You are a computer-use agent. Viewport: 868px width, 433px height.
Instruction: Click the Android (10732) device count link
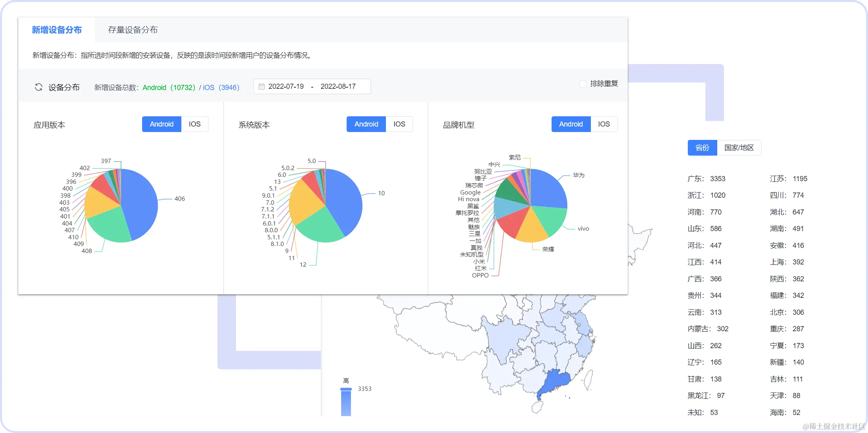(168, 88)
